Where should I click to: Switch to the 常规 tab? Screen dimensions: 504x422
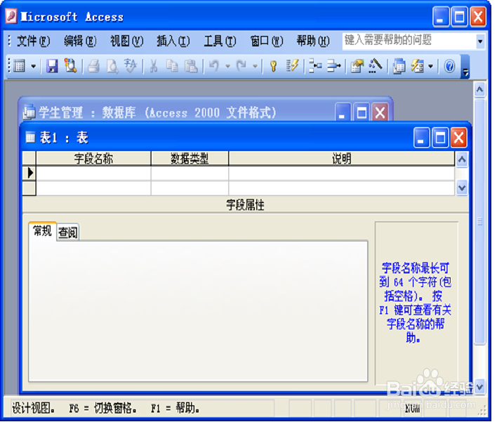click(42, 230)
